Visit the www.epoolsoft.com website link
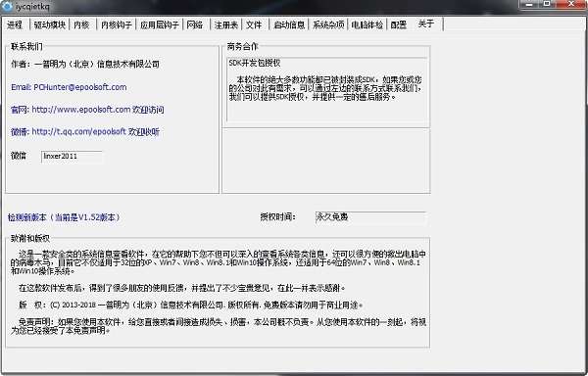This screenshot has height=376, width=588. (81, 110)
